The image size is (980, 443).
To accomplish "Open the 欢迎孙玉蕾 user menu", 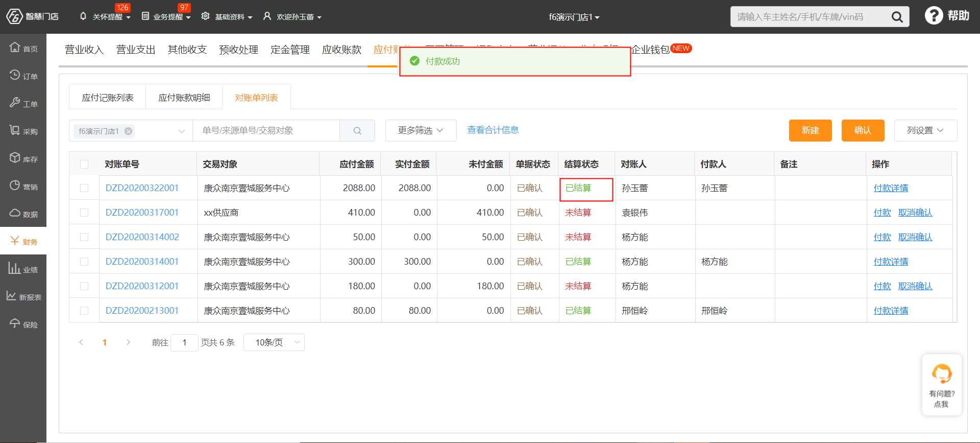I will pos(292,17).
